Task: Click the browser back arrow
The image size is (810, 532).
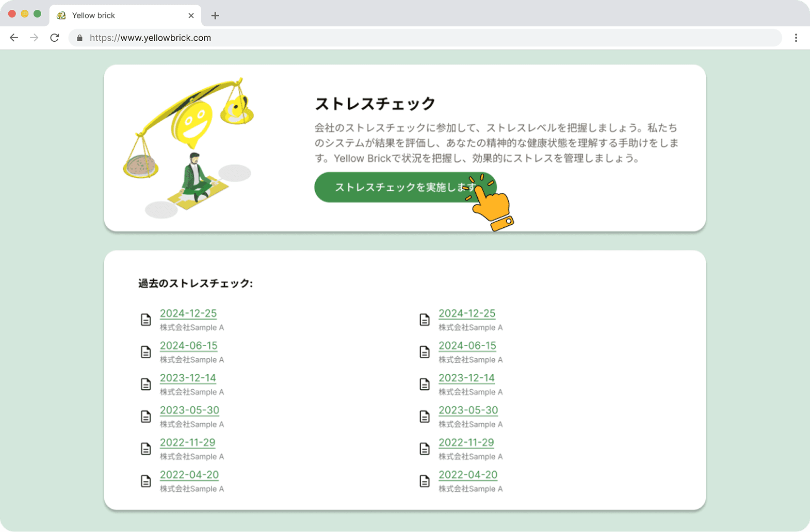Action: 14,38
